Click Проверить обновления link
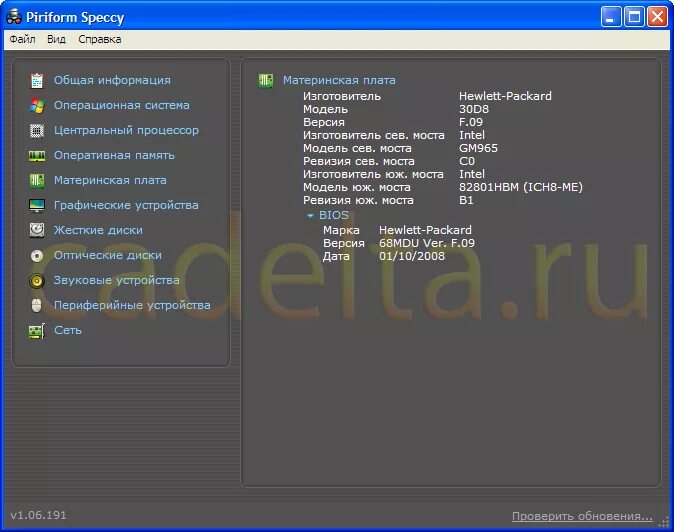Image resolution: width=674 pixels, height=532 pixels. click(x=582, y=516)
